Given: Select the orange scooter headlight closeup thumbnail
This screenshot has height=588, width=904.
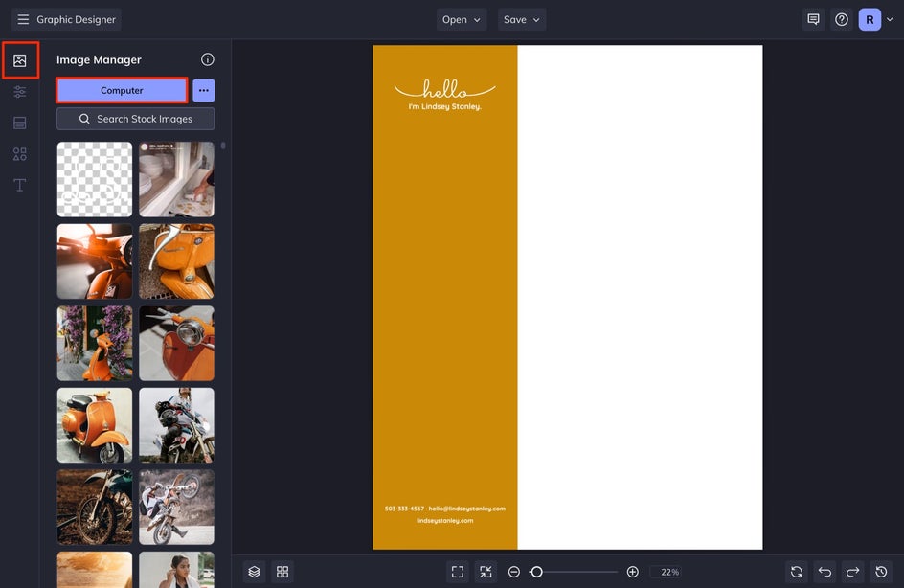Looking at the screenshot, I should [176, 343].
